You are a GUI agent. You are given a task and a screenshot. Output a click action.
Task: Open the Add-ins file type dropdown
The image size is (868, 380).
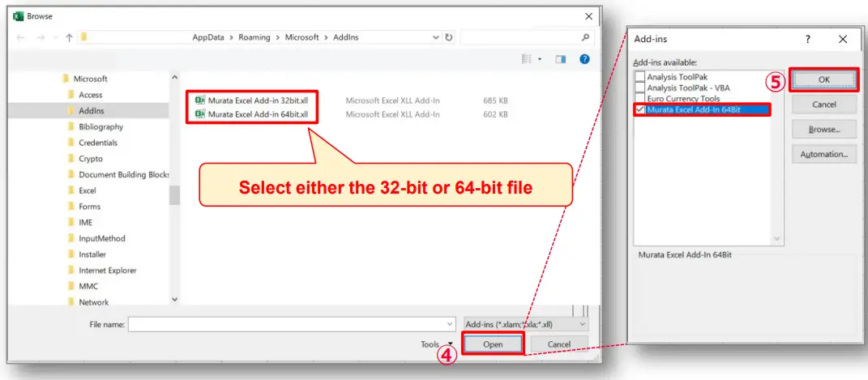click(583, 324)
